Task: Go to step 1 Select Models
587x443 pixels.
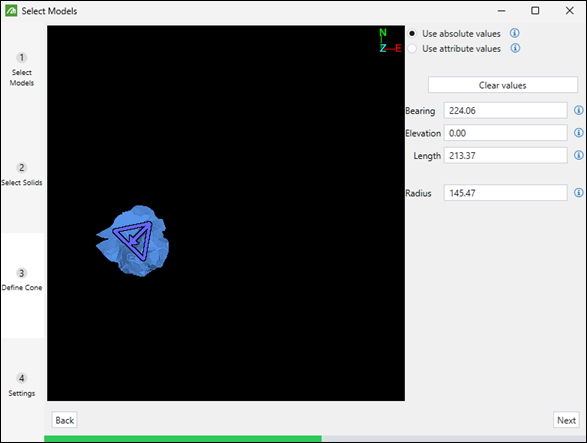Action: 22,70
